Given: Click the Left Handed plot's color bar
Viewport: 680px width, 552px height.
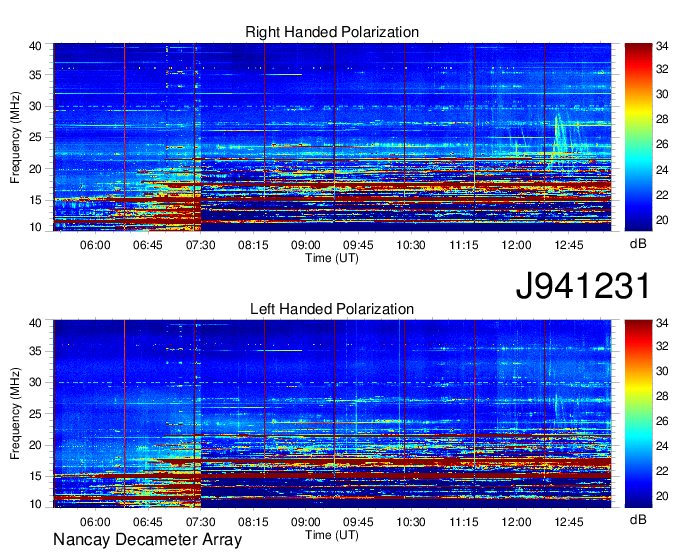Looking at the screenshot, I should point(638,414).
